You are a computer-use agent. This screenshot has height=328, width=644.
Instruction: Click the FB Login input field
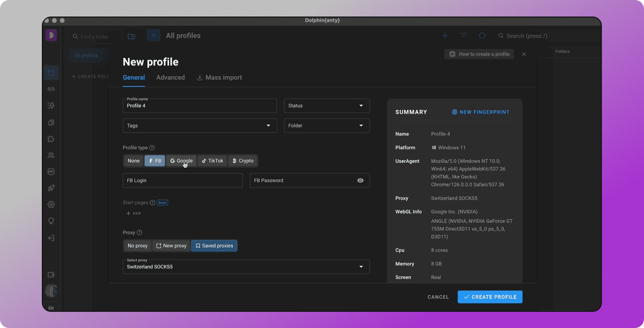pos(182,181)
